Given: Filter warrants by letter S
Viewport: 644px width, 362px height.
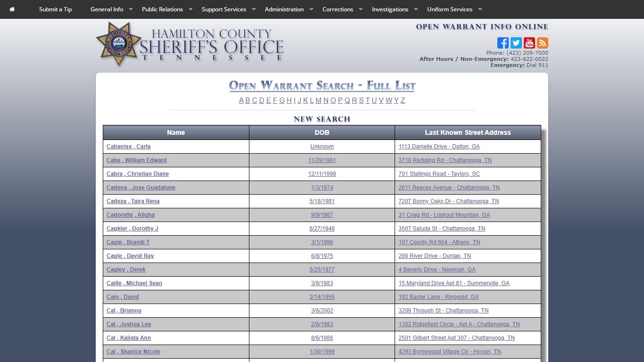Looking at the screenshot, I should coord(361,100).
